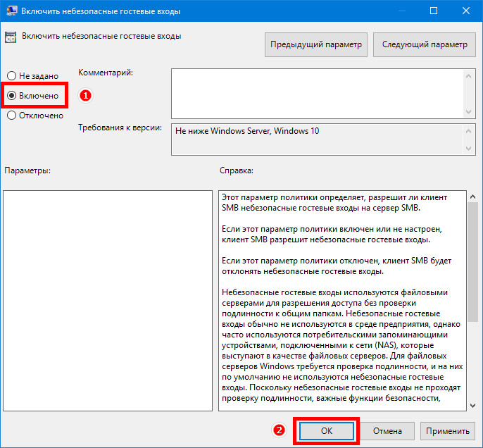Image resolution: width=483 pixels, height=448 pixels.
Task: Click version requirements scroll down arrow
Action: [468, 149]
